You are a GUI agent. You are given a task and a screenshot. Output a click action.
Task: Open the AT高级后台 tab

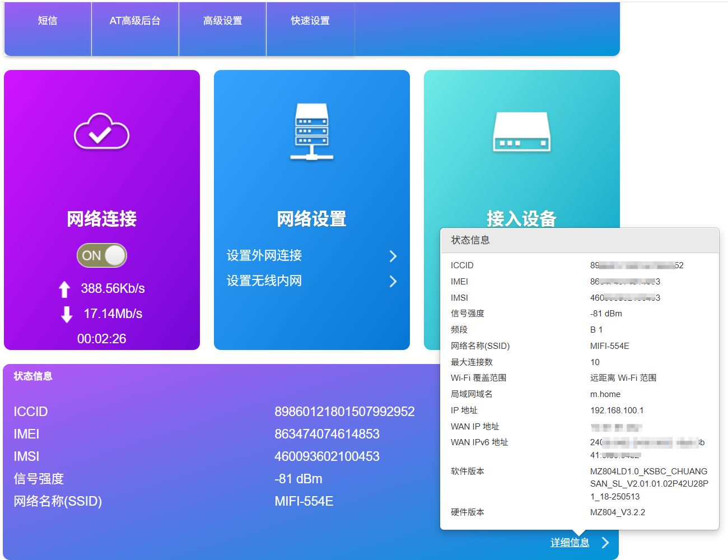(135, 21)
